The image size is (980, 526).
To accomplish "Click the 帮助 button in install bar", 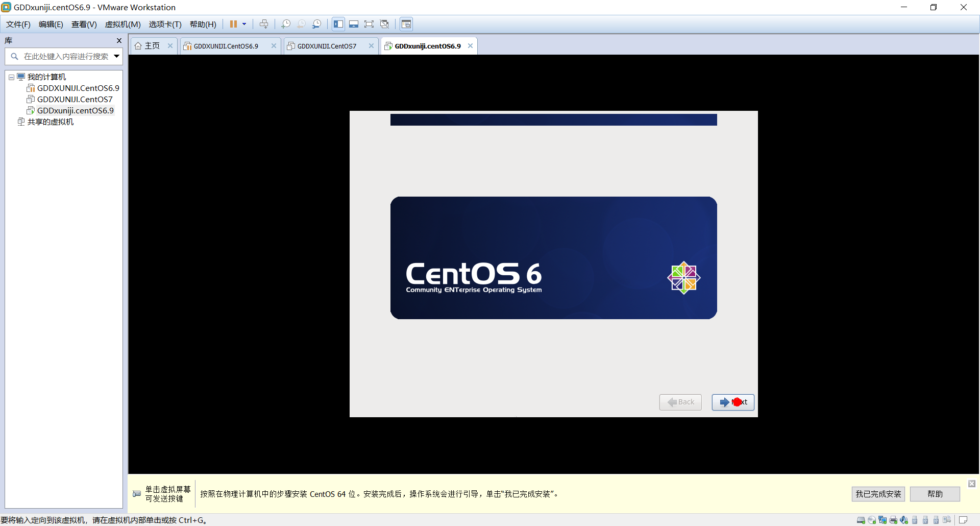I will [x=935, y=494].
